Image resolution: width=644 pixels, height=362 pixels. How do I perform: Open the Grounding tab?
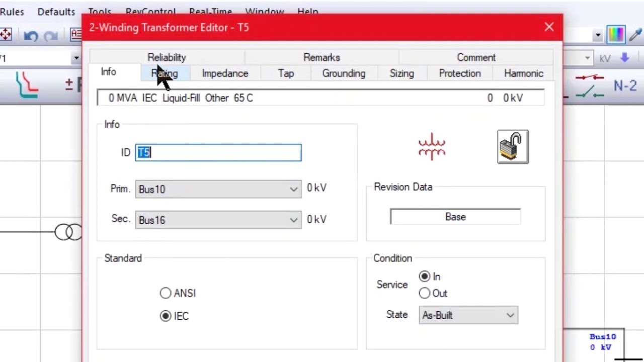tap(344, 73)
